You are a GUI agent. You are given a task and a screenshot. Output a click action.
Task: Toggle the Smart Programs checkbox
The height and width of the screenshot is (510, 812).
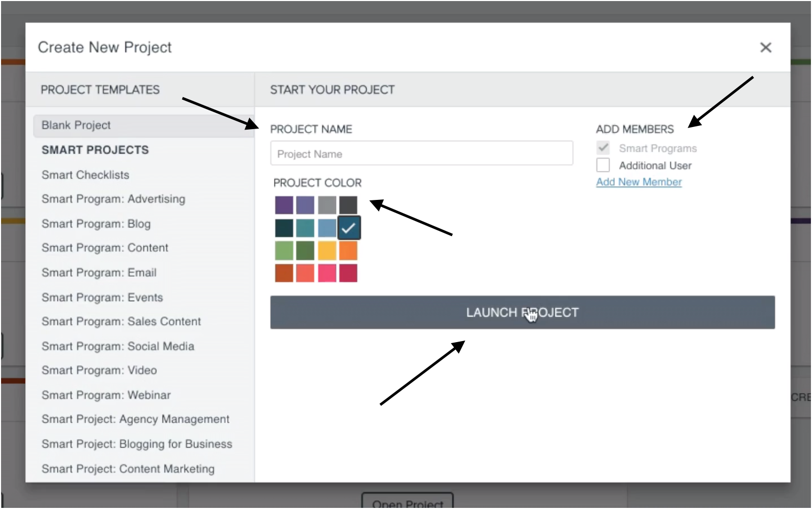(x=603, y=148)
